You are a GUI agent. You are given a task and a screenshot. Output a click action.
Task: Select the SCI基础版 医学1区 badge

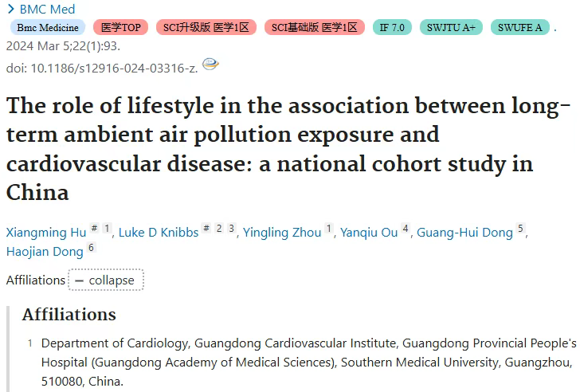pos(315,27)
